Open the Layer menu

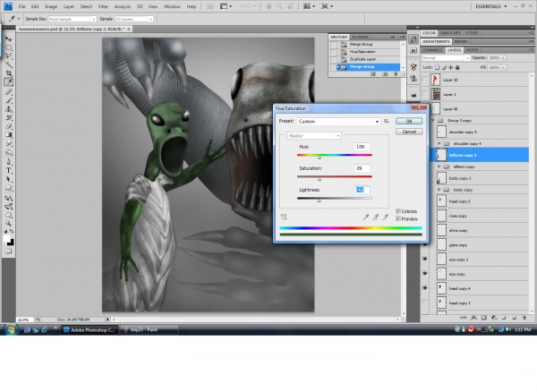pyautogui.click(x=69, y=6)
